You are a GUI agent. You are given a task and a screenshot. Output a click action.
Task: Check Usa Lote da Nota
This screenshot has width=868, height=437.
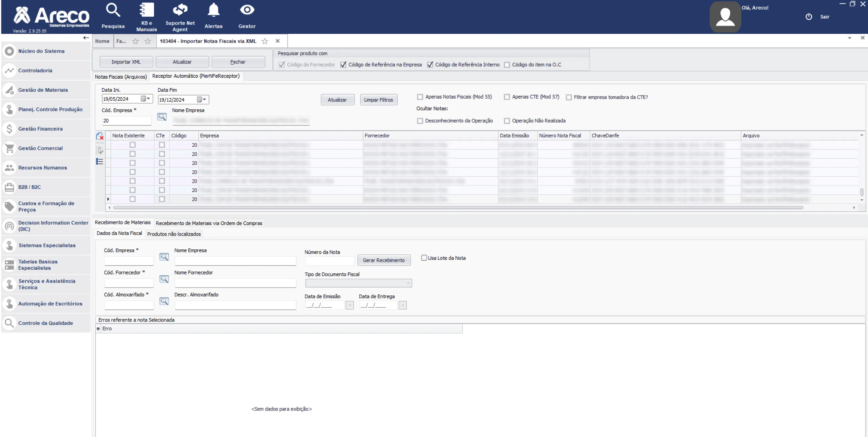point(424,258)
